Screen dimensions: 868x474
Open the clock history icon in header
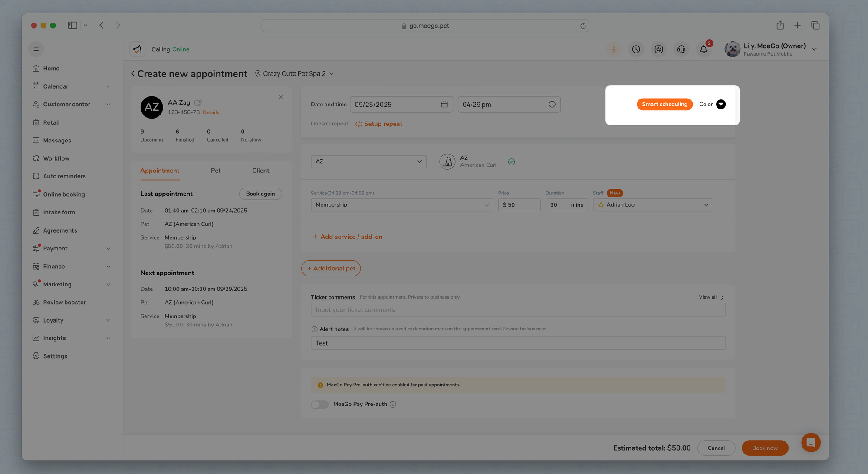click(636, 49)
